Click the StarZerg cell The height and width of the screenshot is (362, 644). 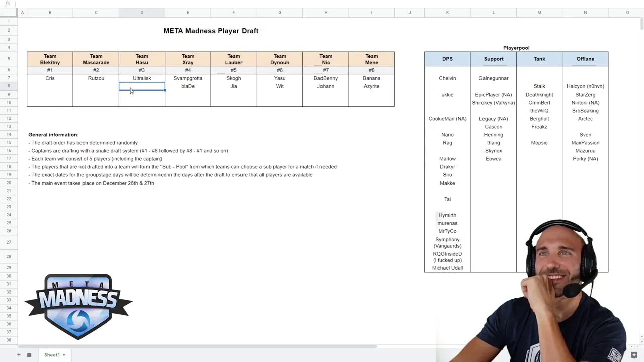point(585,95)
